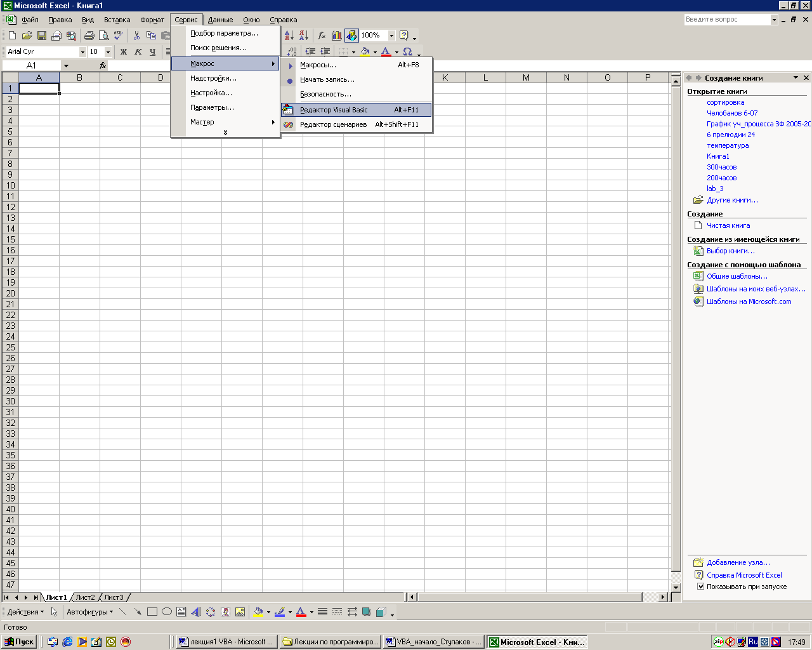
Task: Choose 'Редактор Visual Basic' menu item
Action: 357,110
